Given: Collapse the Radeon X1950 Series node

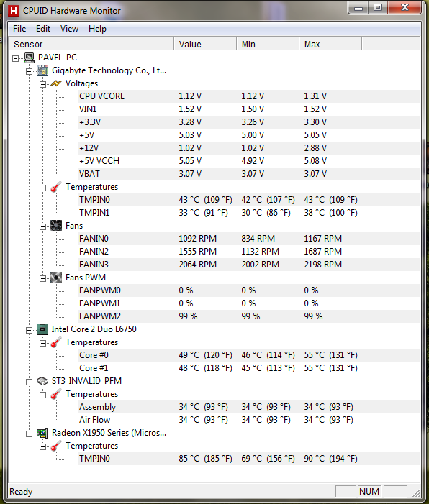Looking at the screenshot, I should (29, 434).
